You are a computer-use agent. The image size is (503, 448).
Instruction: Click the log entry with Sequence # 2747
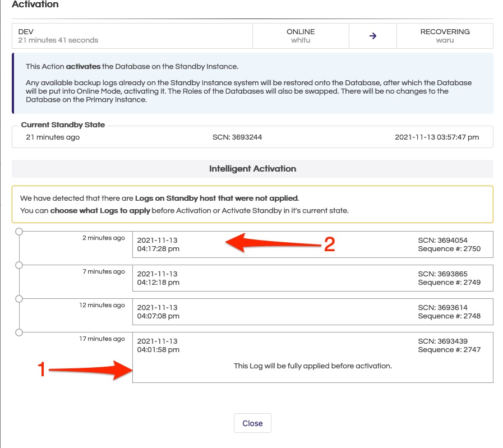312,357
